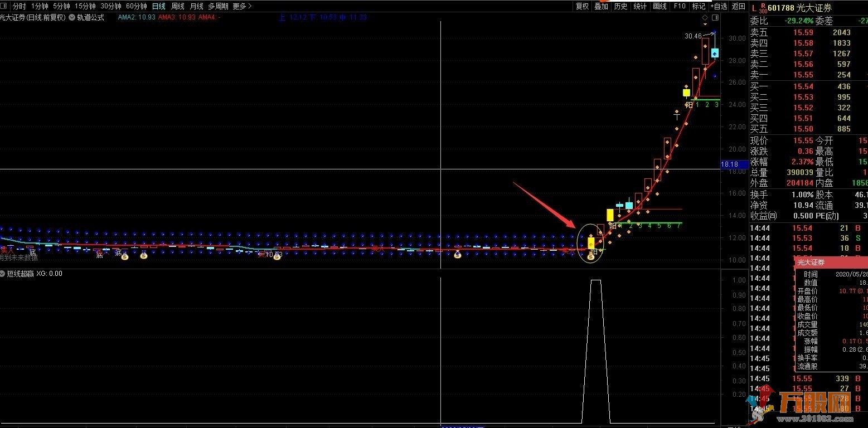Click the 委比 -29.24% value
The width and height of the screenshot is (868, 428).
798,21
